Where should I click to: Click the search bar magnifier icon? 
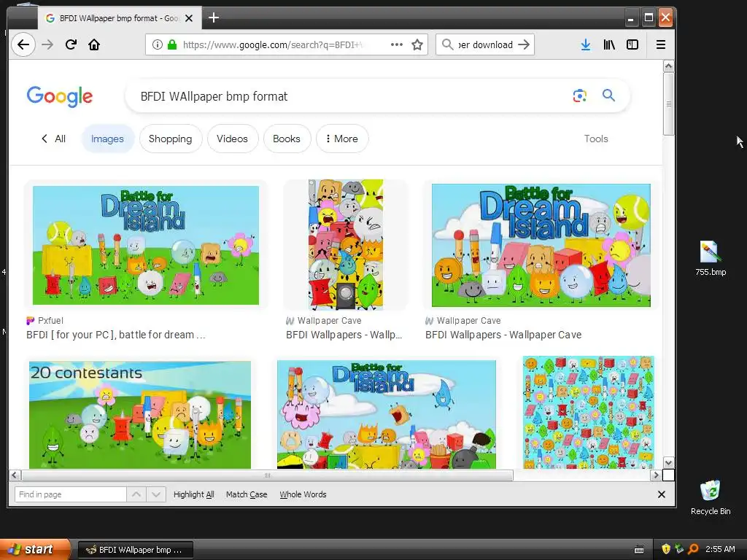[x=447, y=44]
